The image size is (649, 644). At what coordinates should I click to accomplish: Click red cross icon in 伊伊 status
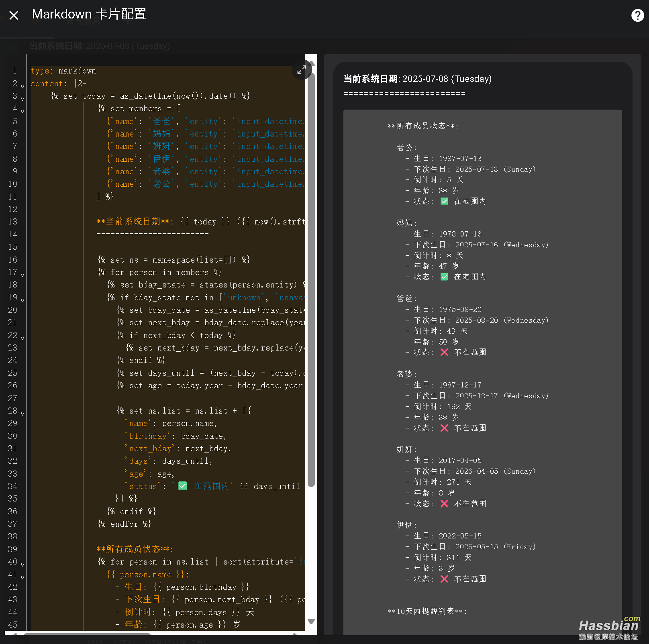[444, 579]
